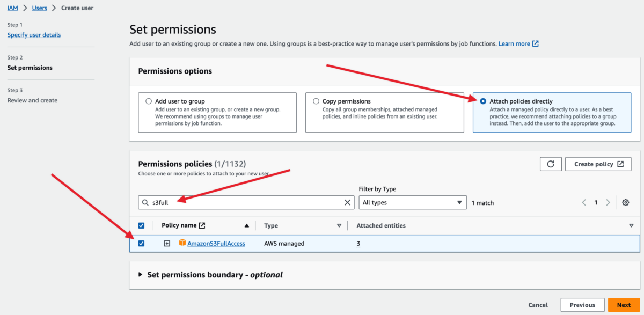Toggle the select-all policies header checkbox
The height and width of the screenshot is (315, 644).
[141, 226]
